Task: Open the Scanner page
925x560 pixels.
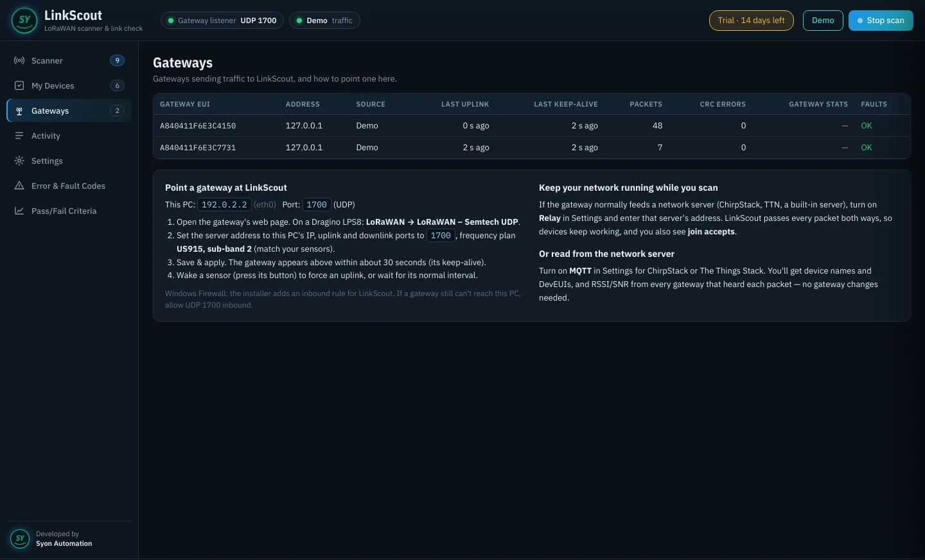Action: [x=69, y=60]
